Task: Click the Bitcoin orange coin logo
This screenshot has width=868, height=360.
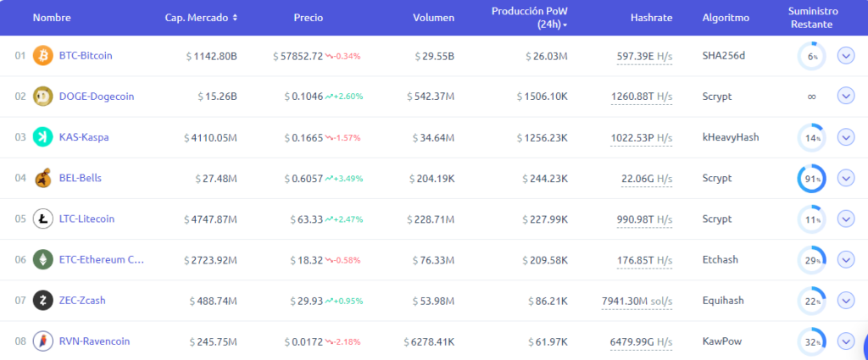Action: (43, 56)
